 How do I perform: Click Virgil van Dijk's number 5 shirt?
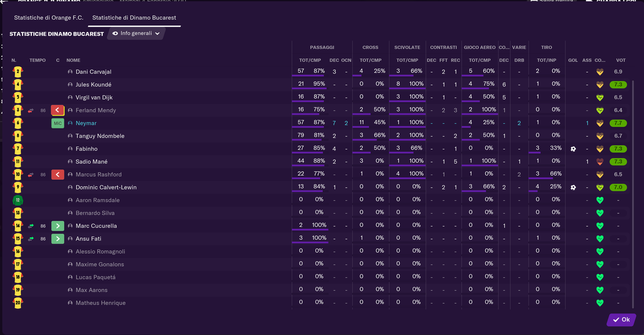(18, 97)
